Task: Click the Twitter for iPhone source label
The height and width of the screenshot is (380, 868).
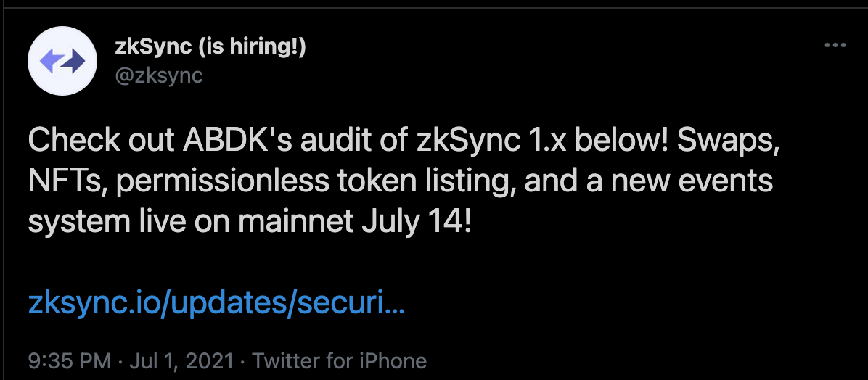Action: (340, 361)
